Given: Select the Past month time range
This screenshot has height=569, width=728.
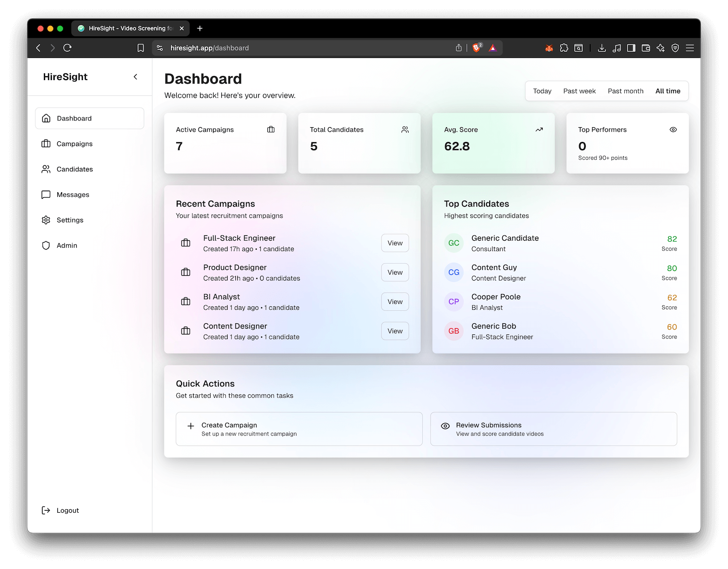Looking at the screenshot, I should [x=625, y=91].
